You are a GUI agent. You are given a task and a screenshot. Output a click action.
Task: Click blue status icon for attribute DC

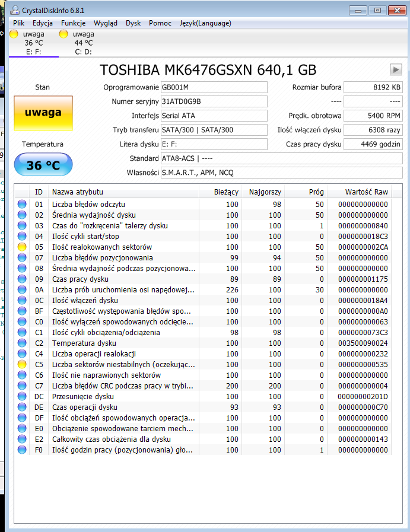click(22, 397)
